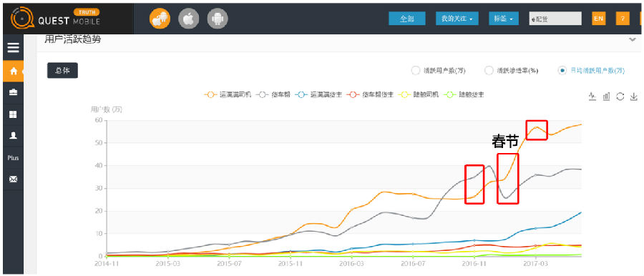Viewport: 644px width, 276px height.
Task: Open the envelope mail icon in sidebar
Action: [13, 179]
